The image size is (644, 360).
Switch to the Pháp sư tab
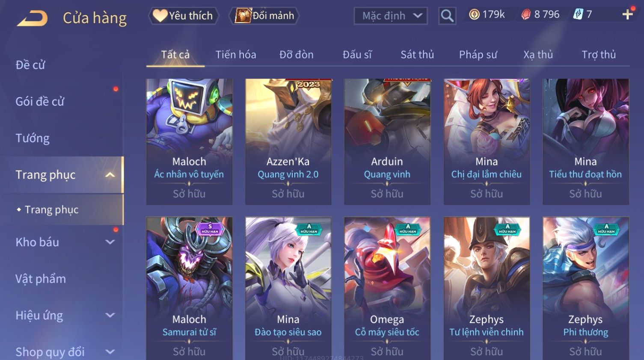click(478, 55)
